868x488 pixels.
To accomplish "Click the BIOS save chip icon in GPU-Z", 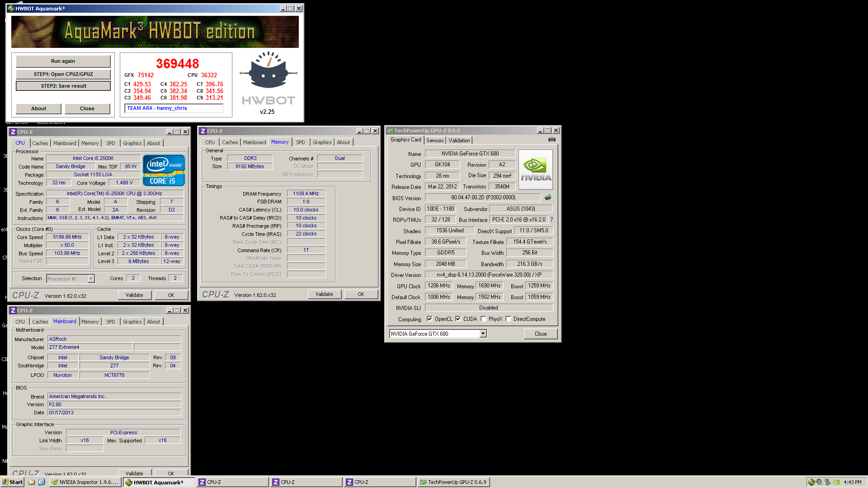I will (x=548, y=197).
